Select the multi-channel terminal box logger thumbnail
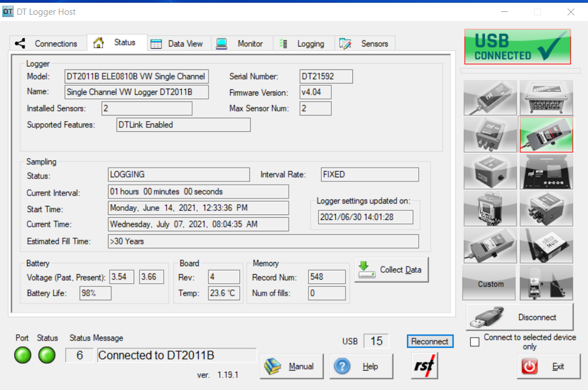 (x=547, y=98)
